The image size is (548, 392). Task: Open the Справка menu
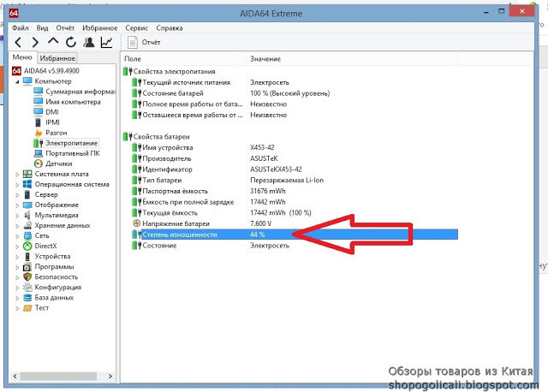click(x=170, y=27)
